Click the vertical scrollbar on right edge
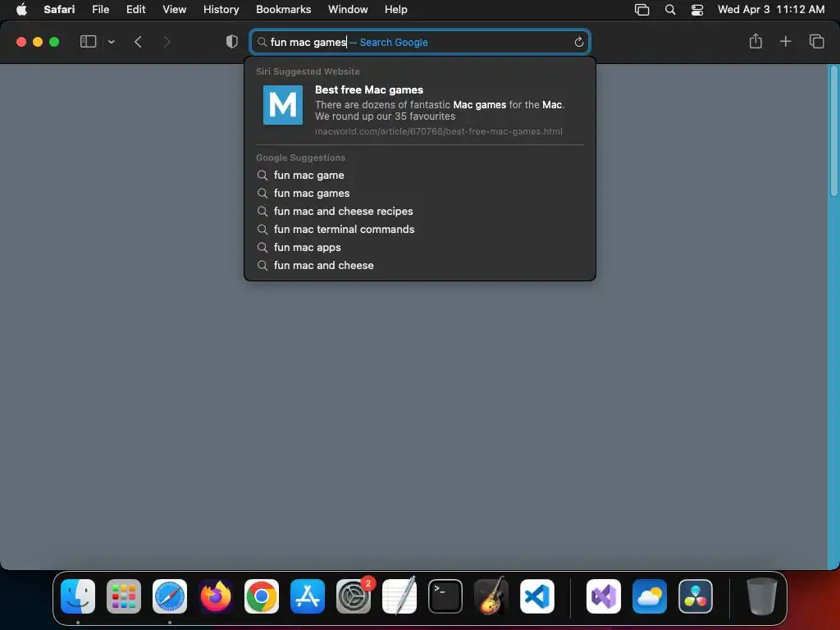Image resolution: width=840 pixels, height=630 pixels. (x=833, y=131)
